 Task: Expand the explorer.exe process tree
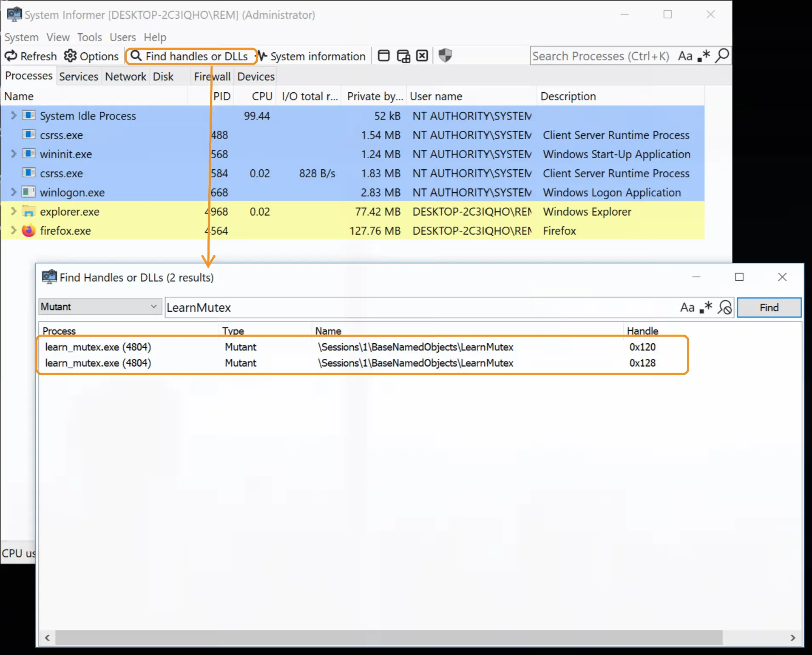click(x=13, y=211)
